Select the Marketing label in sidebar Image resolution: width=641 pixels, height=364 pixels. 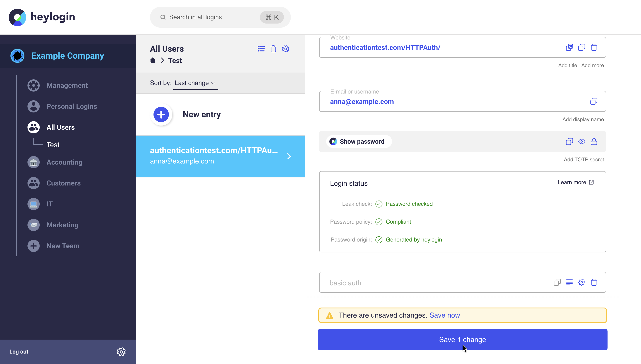(63, 225)
